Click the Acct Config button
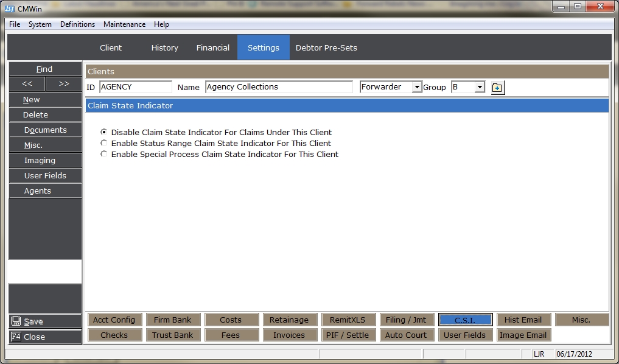 [114, 320]
